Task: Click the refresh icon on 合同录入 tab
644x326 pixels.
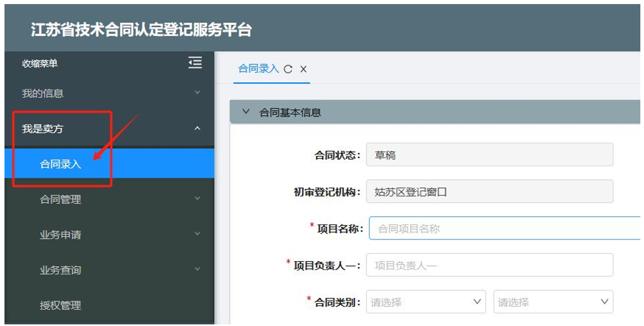Action: point(288,69)
